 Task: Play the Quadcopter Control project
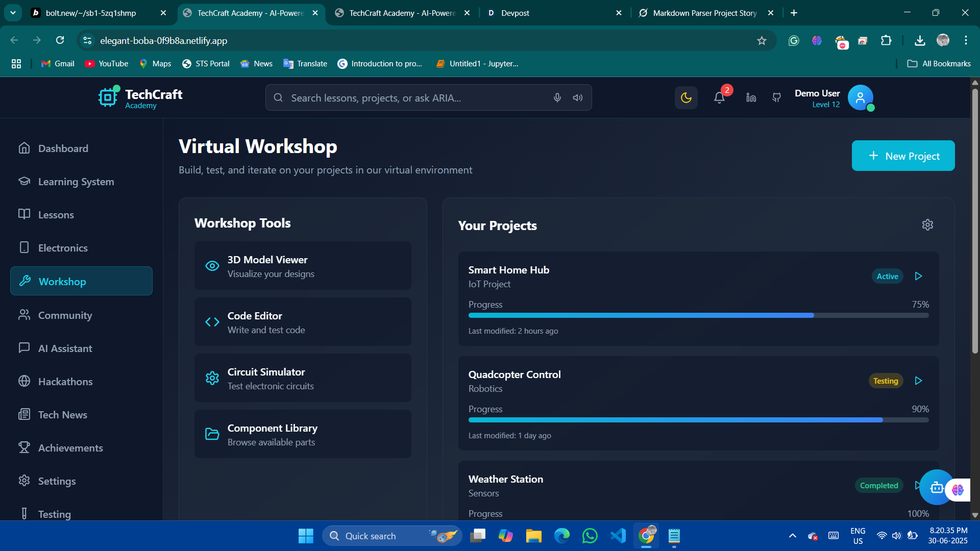pyautogui.click(x=919, y=381)
